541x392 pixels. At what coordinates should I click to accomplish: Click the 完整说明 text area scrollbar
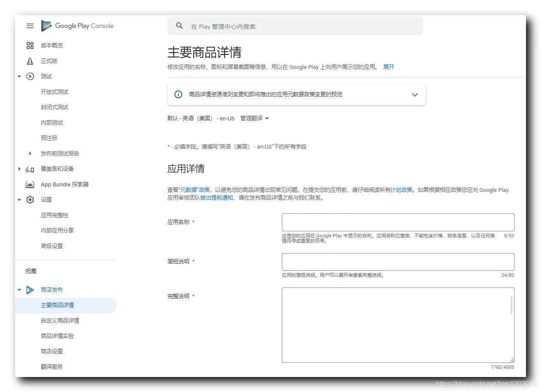click(x=511, y=305)
